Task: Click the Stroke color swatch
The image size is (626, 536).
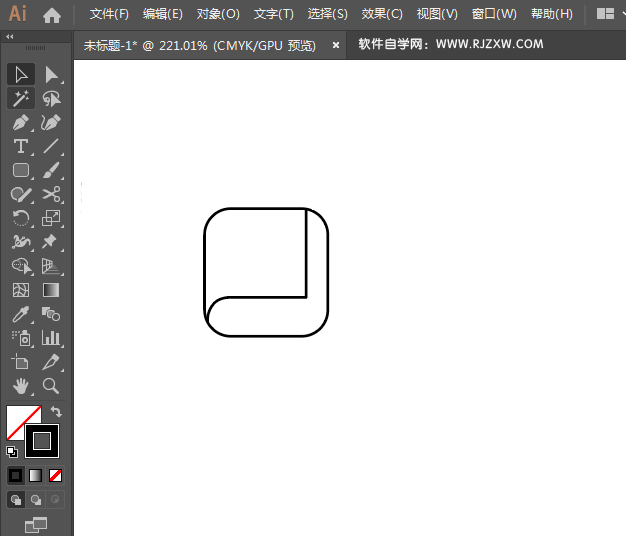Action: [x=42, y=440]
